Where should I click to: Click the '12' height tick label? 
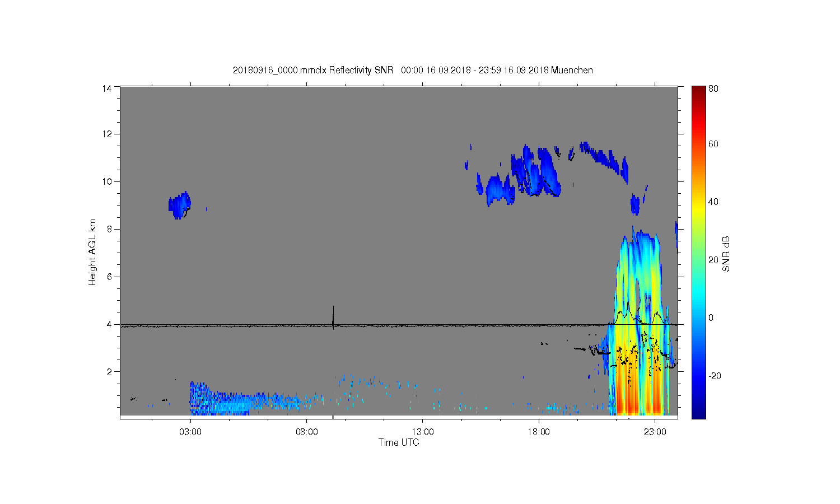[107, 134]
